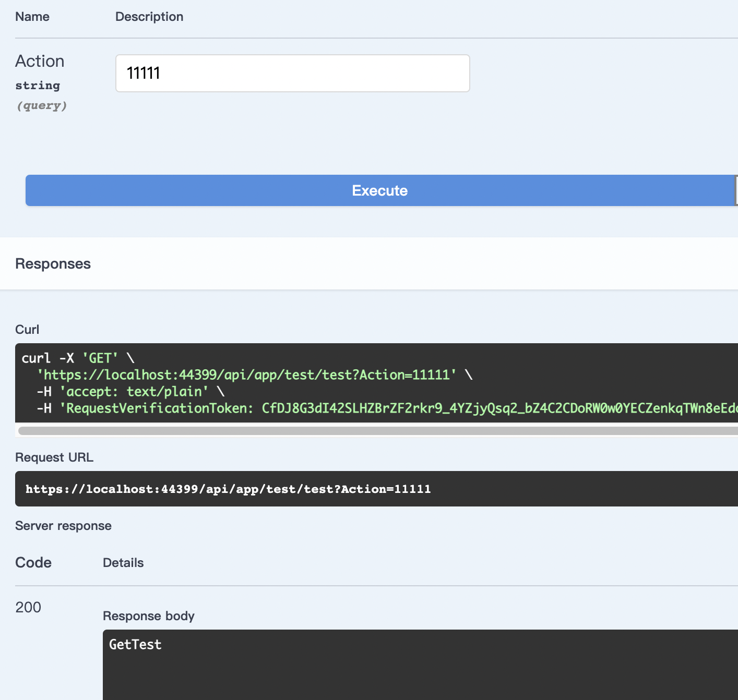Click the GetTest response body text
Screen dimensions: 738x700
pyautogui.click(x=135, y=645)
